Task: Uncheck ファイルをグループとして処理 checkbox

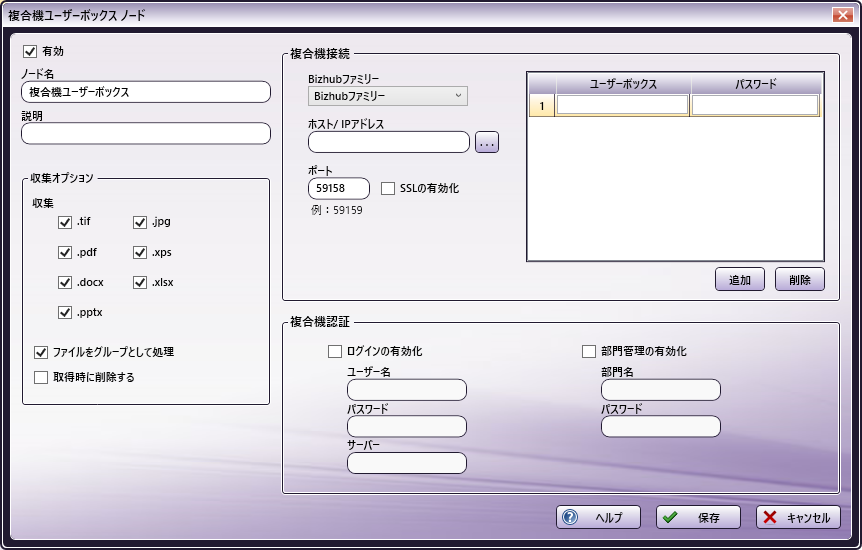Action: click(x=41, y=352)
